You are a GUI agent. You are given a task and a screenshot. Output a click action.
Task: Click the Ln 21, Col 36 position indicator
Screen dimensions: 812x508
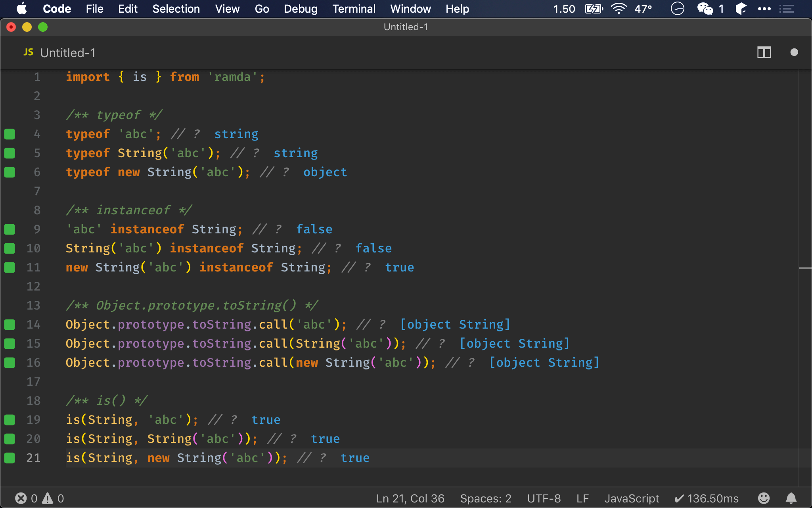tap(410, 498)
